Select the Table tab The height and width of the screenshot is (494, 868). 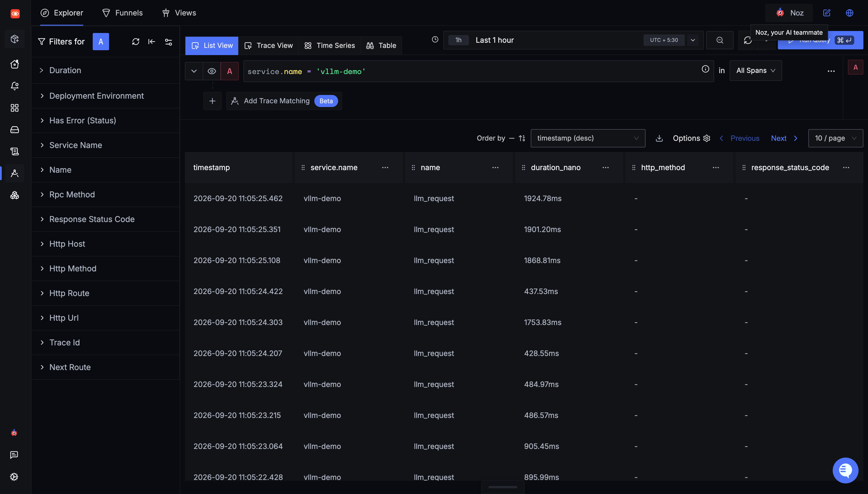pos(381,45)
